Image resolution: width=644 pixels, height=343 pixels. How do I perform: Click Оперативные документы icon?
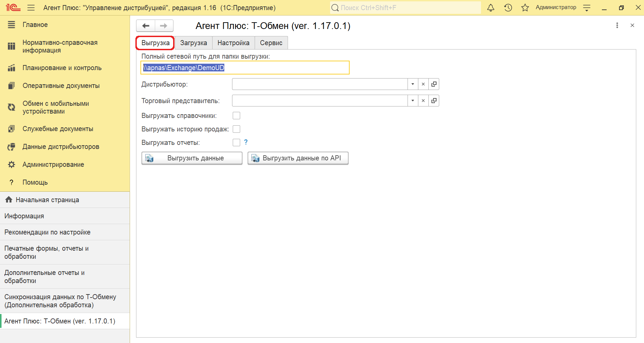[11, 86]
